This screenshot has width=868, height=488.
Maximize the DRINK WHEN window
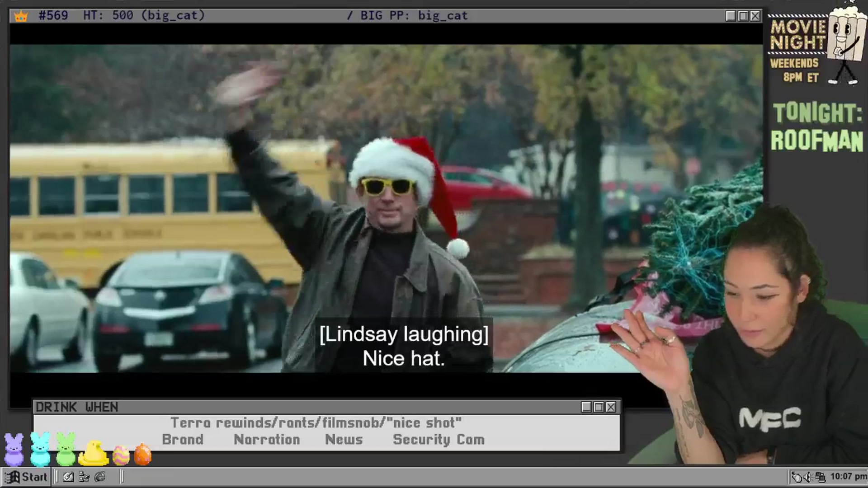(x=599, y=407)
